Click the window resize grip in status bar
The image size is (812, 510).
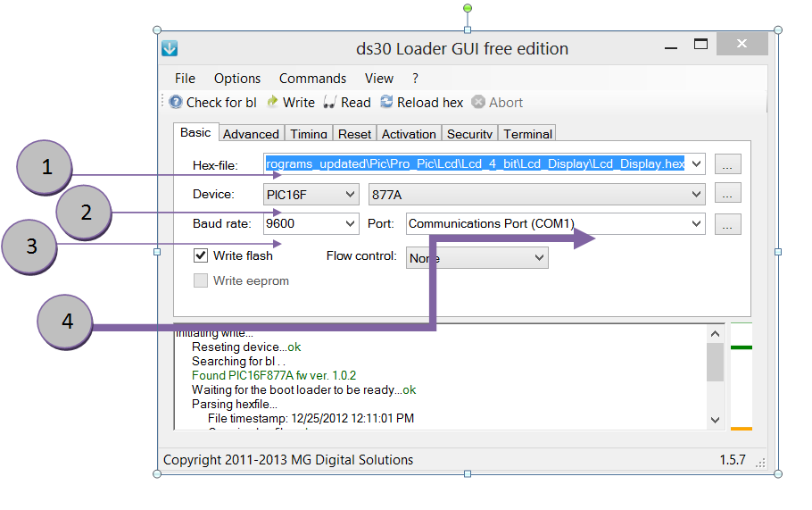[x=760, y=464]
